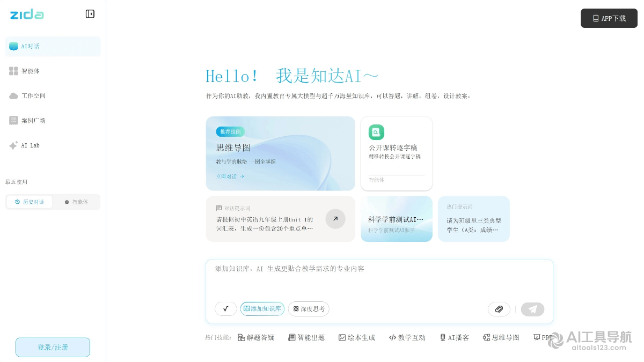This screenshot has height=362, width=644.
Task: Select the 初中英语 vocabulary prompt text
Action: [x=265, y=224]
